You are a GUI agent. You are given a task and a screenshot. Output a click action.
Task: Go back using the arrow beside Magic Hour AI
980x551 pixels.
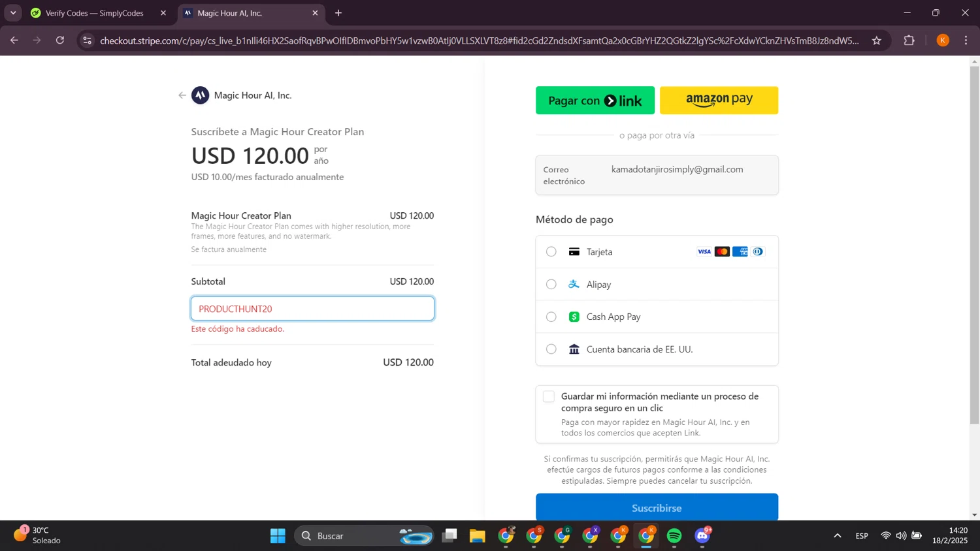point(182,95)
